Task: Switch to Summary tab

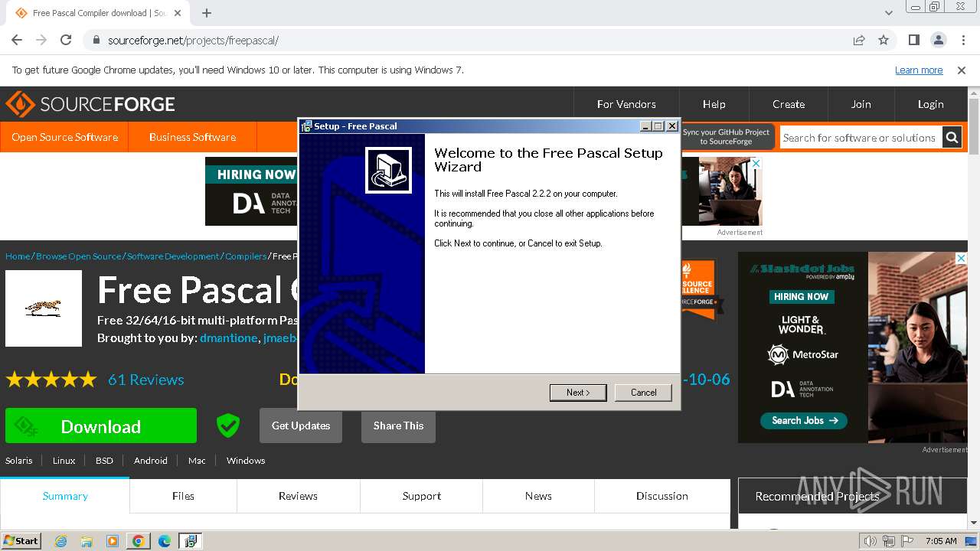Action: pyautogui.click(x=65, y=496)
